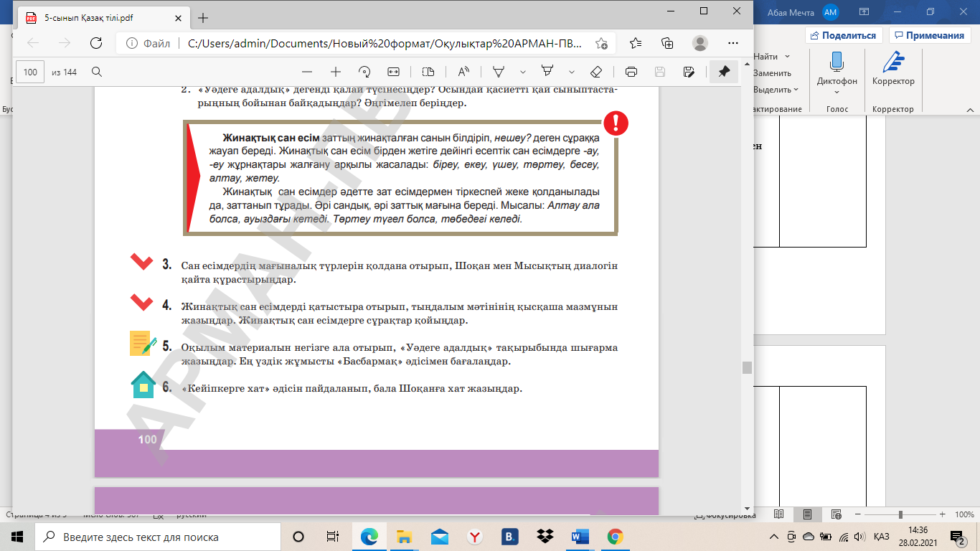Adjust the Word zoom slider
This screenshot has height=551, width=980.
(x=900, y=514)
